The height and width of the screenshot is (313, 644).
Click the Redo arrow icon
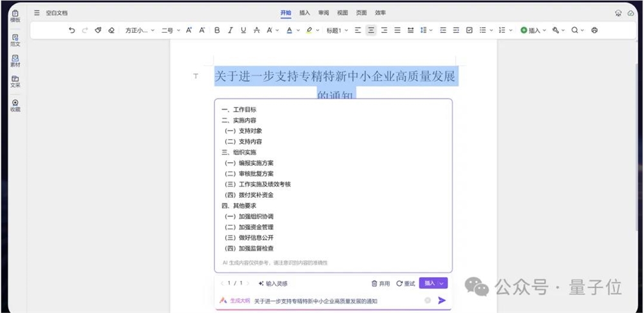[85, 30]
